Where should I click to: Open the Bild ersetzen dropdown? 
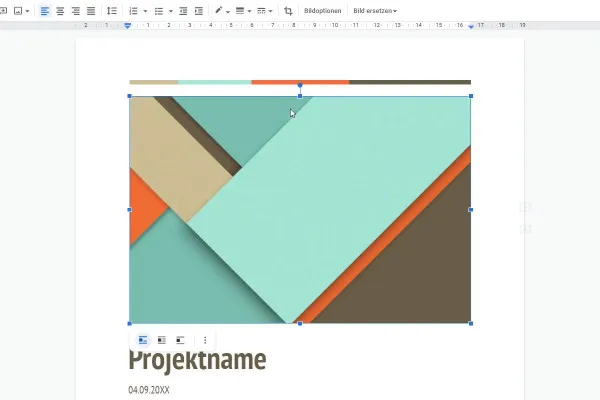pos(375,11)
